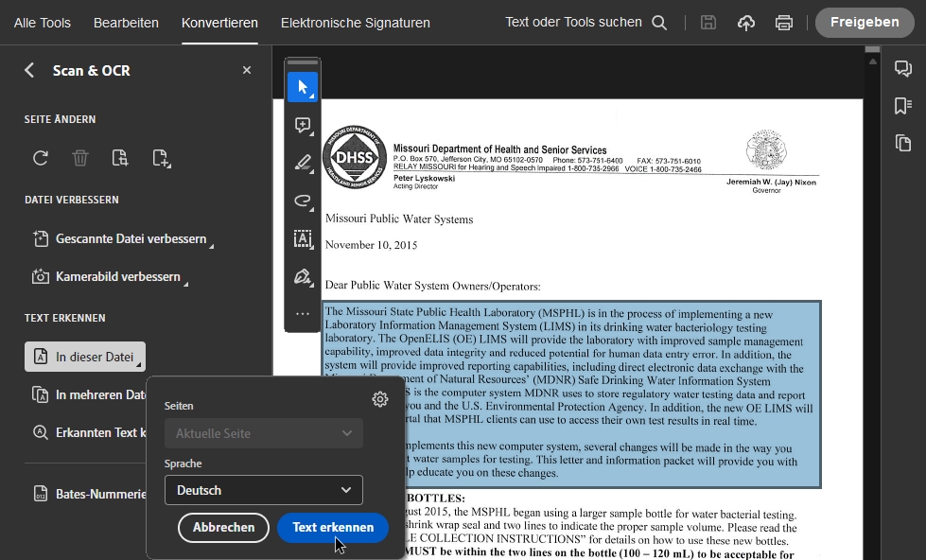Select the drawing lasso tool
The image size is (926, 560).
[x=303, y=201]
